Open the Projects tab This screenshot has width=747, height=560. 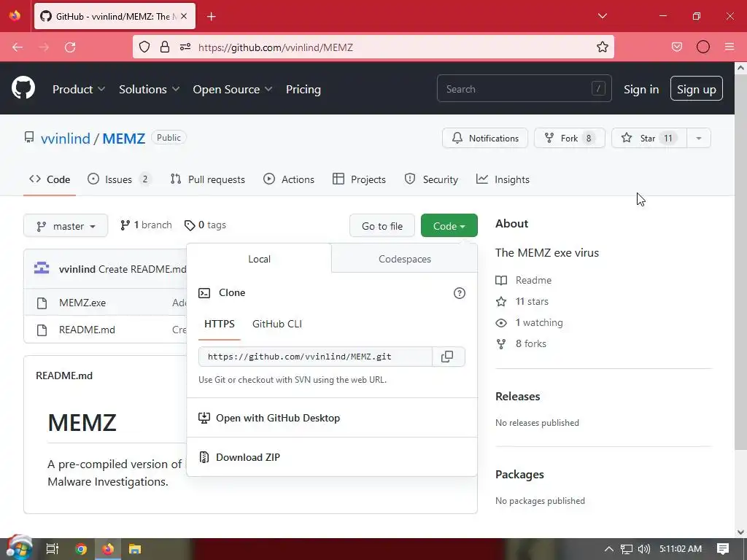(359, 179)
